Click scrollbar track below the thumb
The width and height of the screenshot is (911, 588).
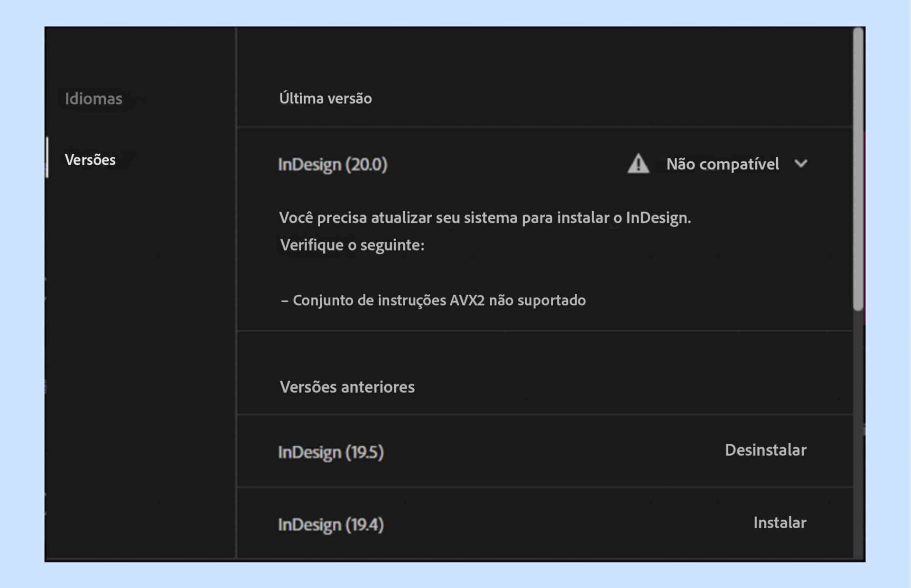point(858,427)
